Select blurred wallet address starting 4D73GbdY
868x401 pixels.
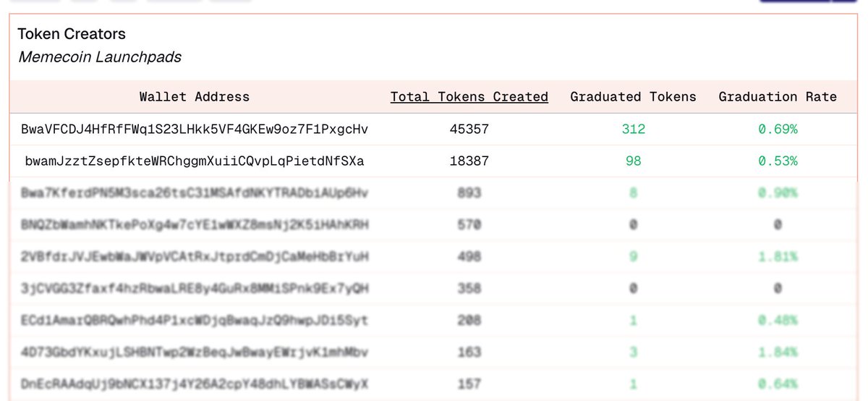pos(195,352)
